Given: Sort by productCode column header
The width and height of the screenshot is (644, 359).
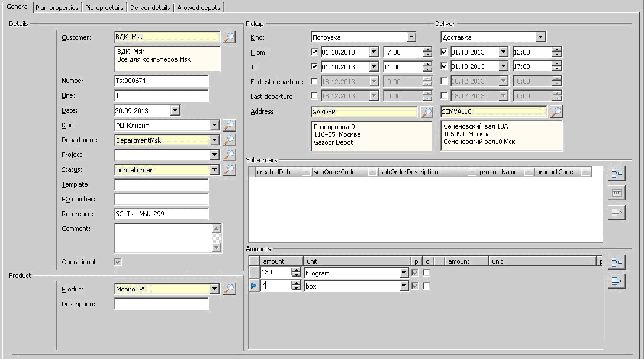Looking at the screenshot, I should click(x=563, y=172).
